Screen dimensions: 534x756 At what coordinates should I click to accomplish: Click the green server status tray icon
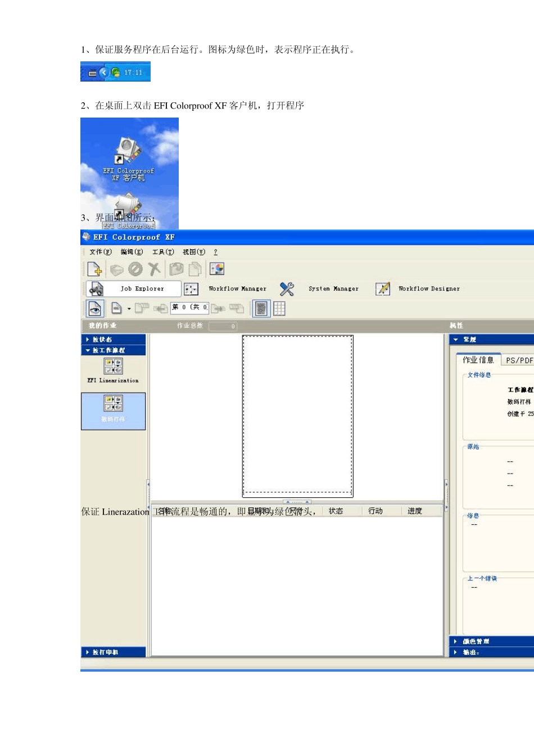pyautogui.click(x=116, y=72)
